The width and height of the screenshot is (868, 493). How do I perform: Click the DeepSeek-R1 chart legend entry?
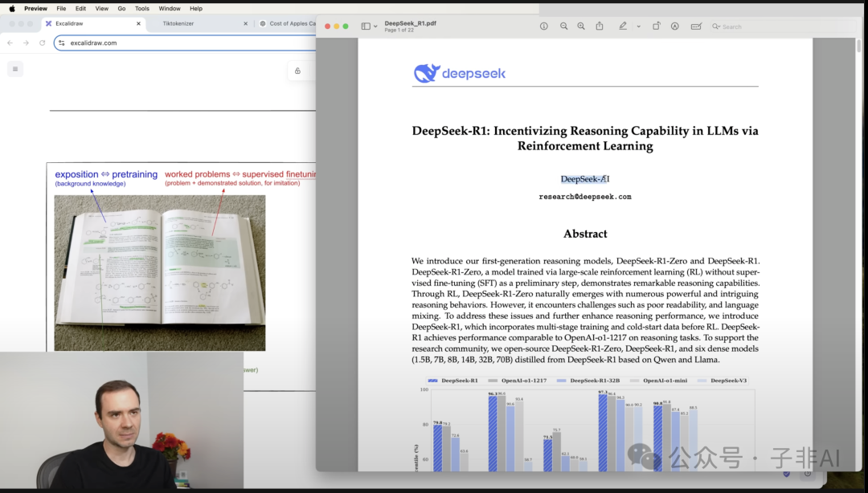452,381
